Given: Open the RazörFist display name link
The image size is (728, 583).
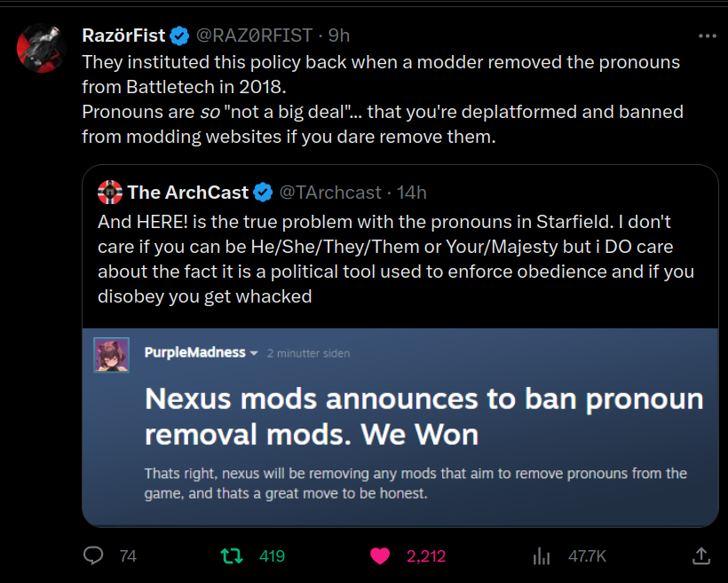Looking at the screenshot, I should coord(123,36).
